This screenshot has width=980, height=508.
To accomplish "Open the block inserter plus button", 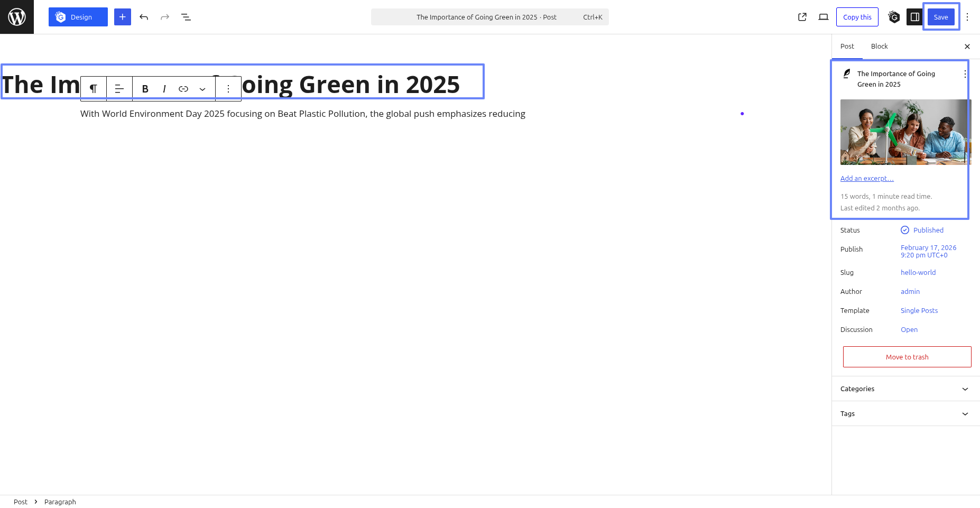I will (x=122, y=17).
